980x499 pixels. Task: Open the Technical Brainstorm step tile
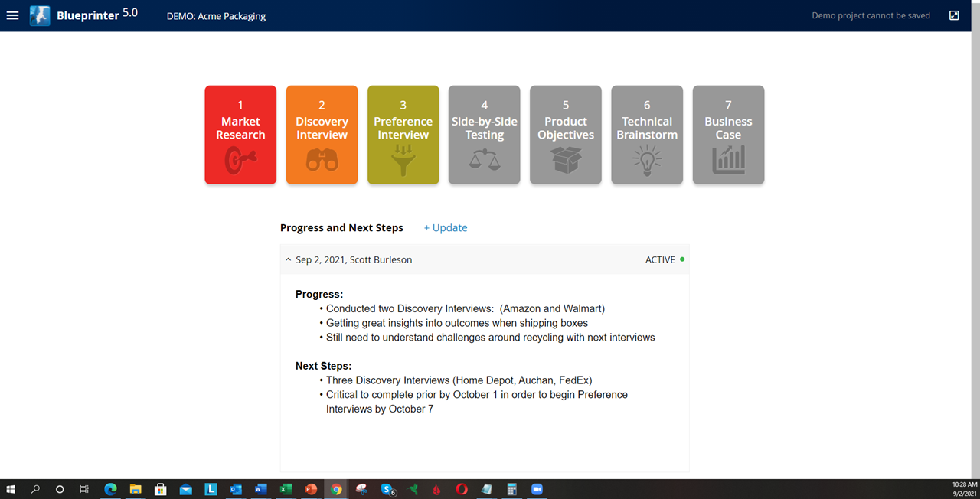click(x=647, y=135)
